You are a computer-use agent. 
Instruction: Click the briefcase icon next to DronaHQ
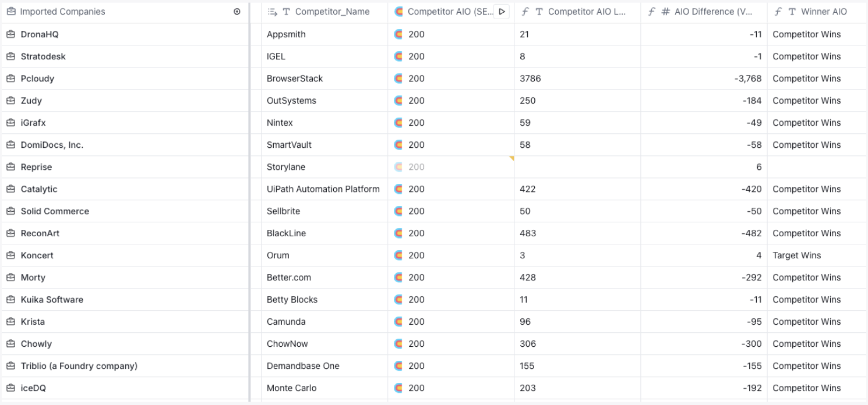[x=10, y=34]
